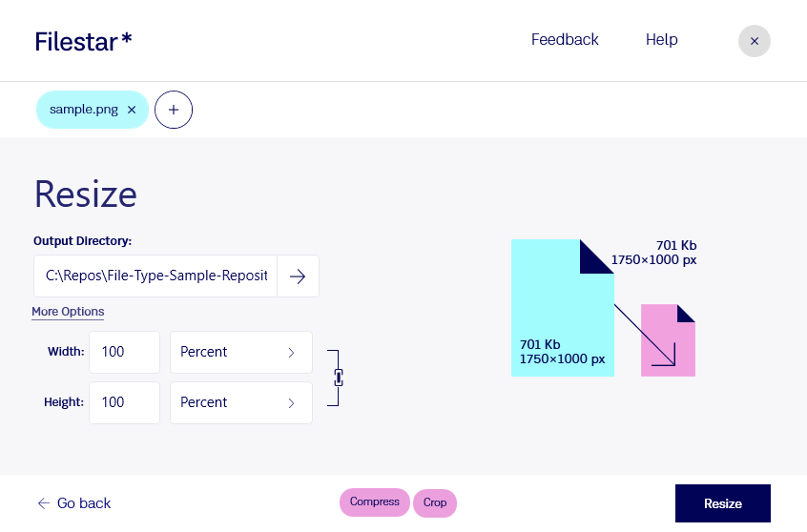807x532 pixels.
Task: Expand More Options
Action: coord(68,312)
